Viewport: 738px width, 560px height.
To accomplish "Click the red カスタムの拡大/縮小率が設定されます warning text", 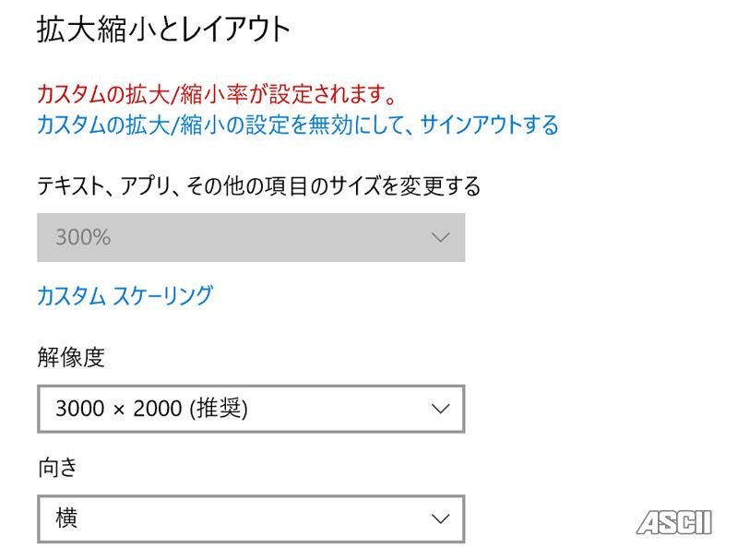I will click(217, 94).
